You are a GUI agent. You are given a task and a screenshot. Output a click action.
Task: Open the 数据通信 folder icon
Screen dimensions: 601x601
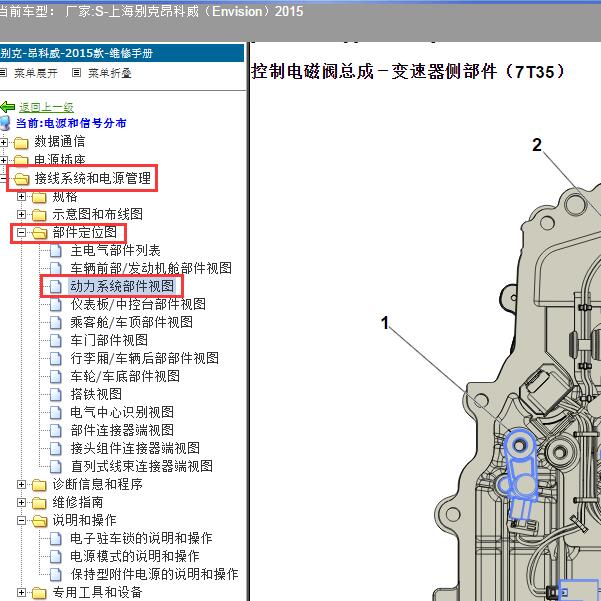pyautogui.click(x=21, y=143)
